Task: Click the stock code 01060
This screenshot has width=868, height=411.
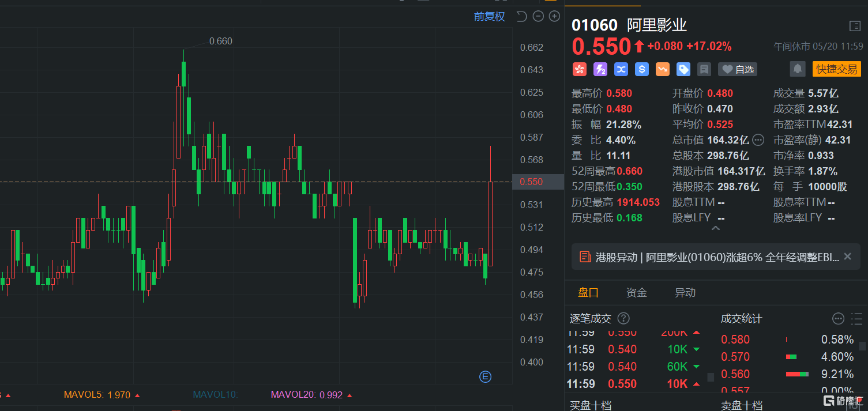Action: click(594, 25)
